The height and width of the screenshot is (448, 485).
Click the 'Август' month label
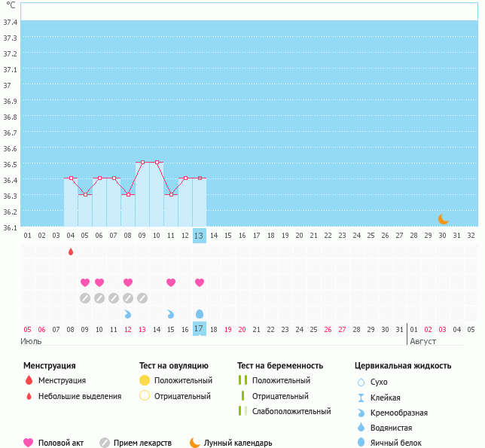coord(422,341)
